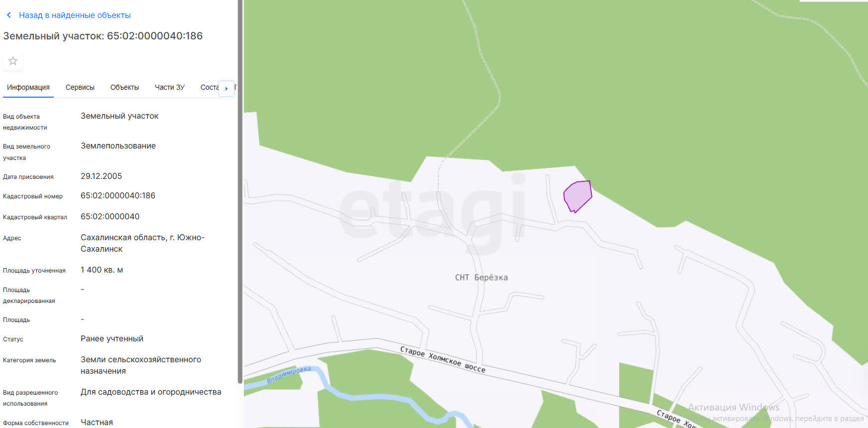This screenshot has height=428, width=868.
Task: Open 'Назад в найденные объекты' link
Action: tap(75, 15)
